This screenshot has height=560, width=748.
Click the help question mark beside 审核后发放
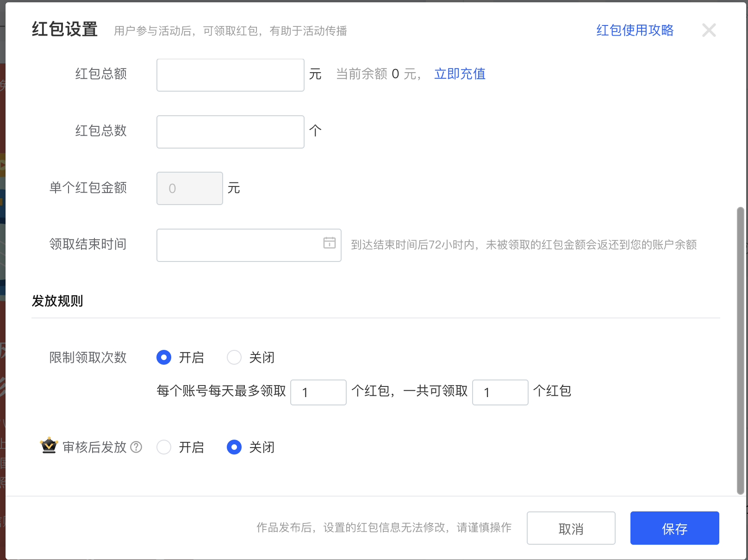[136, 447]
